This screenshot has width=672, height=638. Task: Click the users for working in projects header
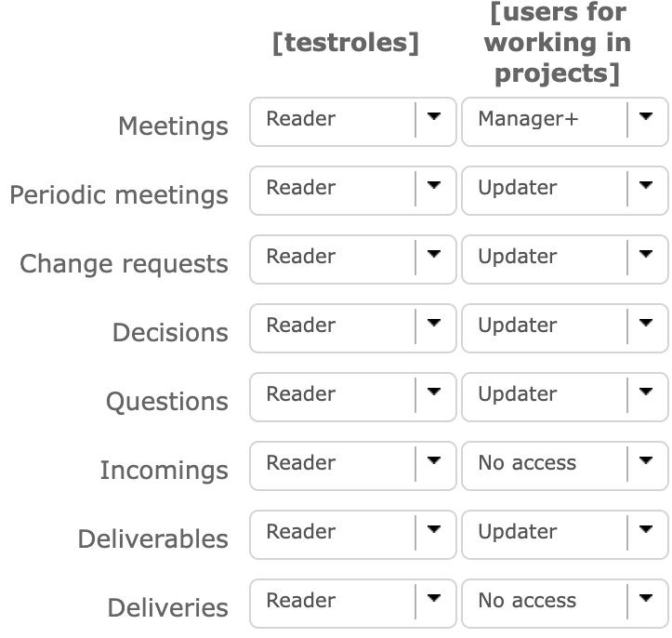(557, 43)
